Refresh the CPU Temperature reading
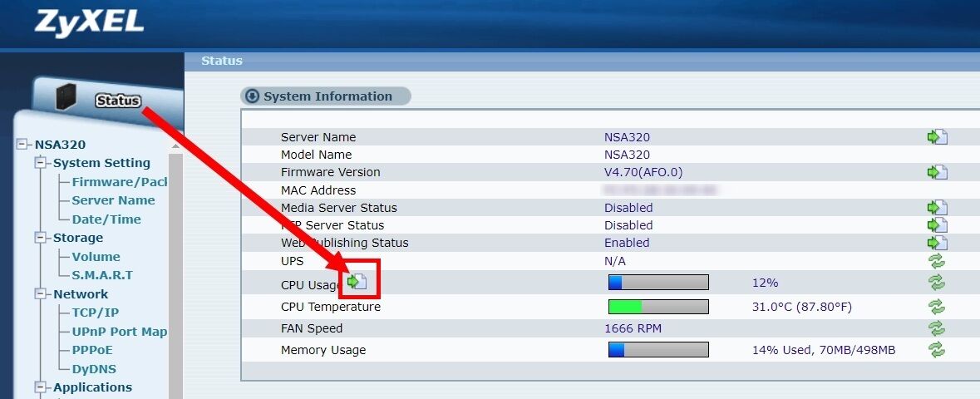980x399 pixels. 936,307
